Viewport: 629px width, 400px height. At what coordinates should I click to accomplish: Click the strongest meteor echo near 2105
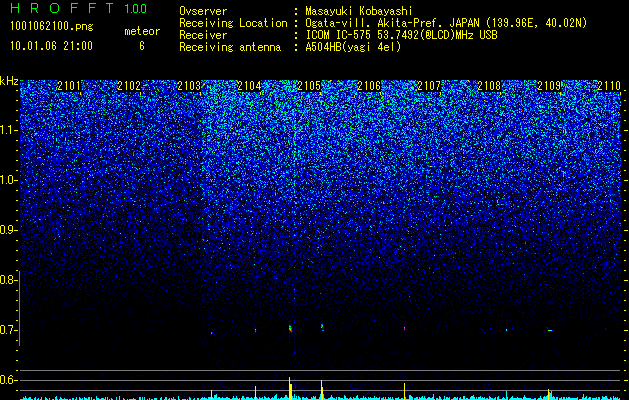click(x=290, y=328)
